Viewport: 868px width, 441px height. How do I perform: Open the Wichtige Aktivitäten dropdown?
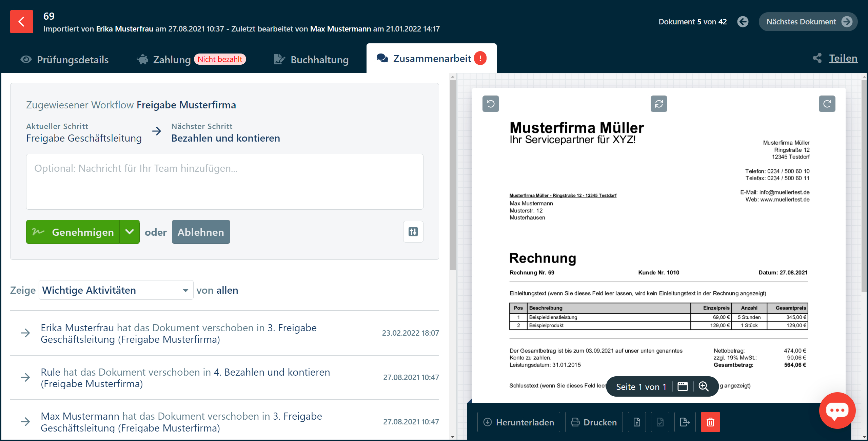tap(116, 290)
